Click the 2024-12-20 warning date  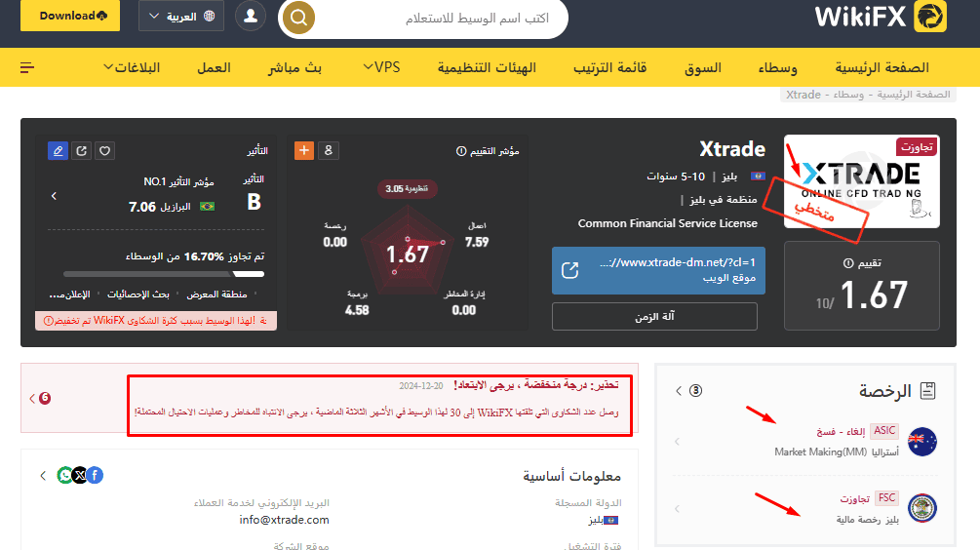point(420,386)
